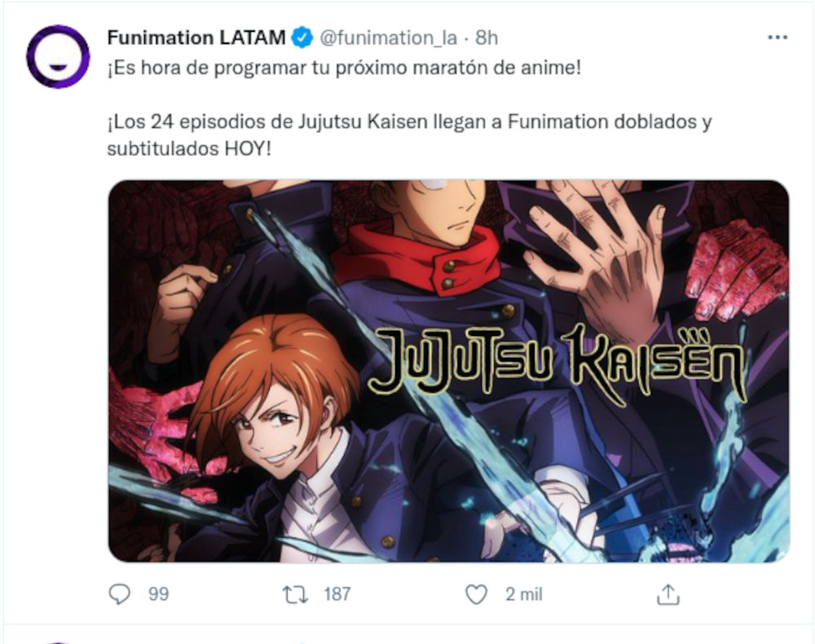Click the line '¡Es hora de programar tu próximo maratón'
Viewport: 815px width, 644px height.
click(344, 68)
